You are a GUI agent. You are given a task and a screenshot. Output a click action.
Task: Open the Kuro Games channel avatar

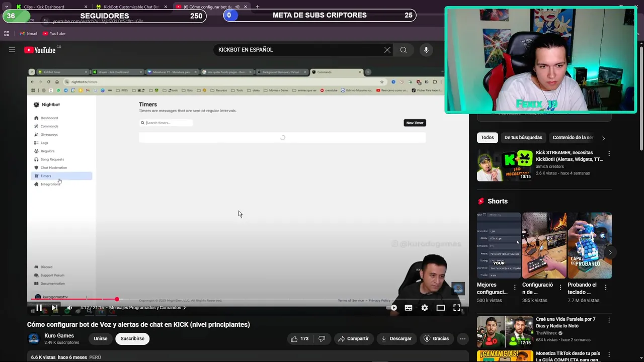pyautogui.click(x=34, y=339)
